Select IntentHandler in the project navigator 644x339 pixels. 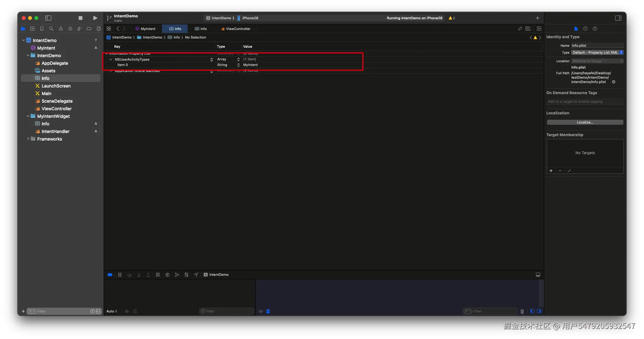55,131
